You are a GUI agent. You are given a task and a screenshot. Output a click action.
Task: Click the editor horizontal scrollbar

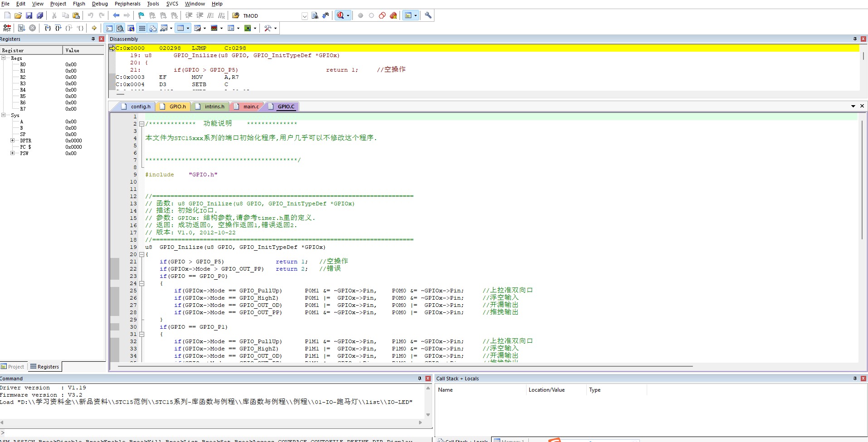(405, 366)
